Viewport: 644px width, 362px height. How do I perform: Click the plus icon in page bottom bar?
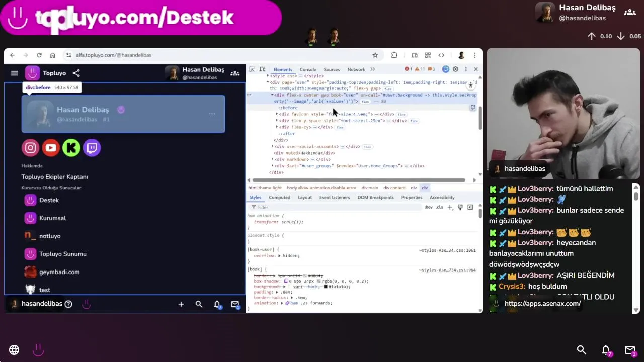click(181, 304)
